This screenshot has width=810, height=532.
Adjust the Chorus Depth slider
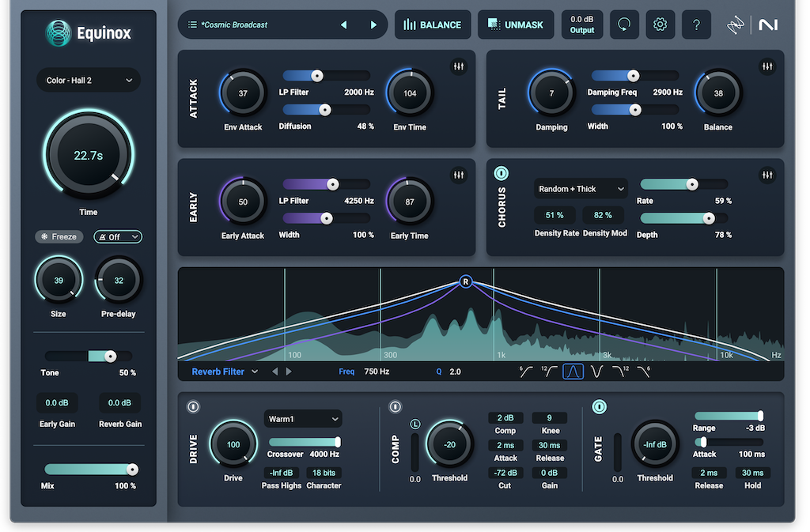click(684, 218)
